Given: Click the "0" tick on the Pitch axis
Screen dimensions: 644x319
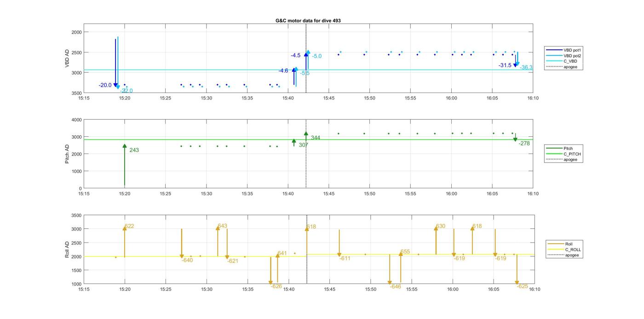Looking at the screenshot, I should point(80,188).
